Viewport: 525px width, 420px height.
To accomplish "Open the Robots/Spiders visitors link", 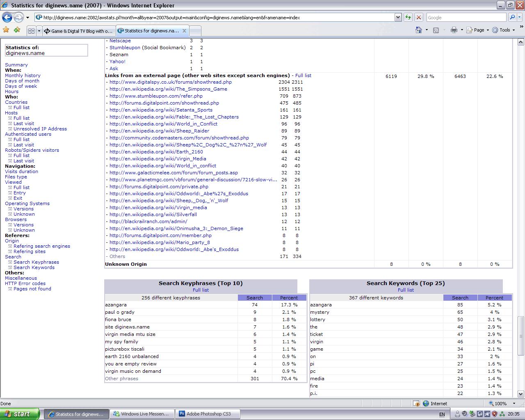I will point(32,150).
